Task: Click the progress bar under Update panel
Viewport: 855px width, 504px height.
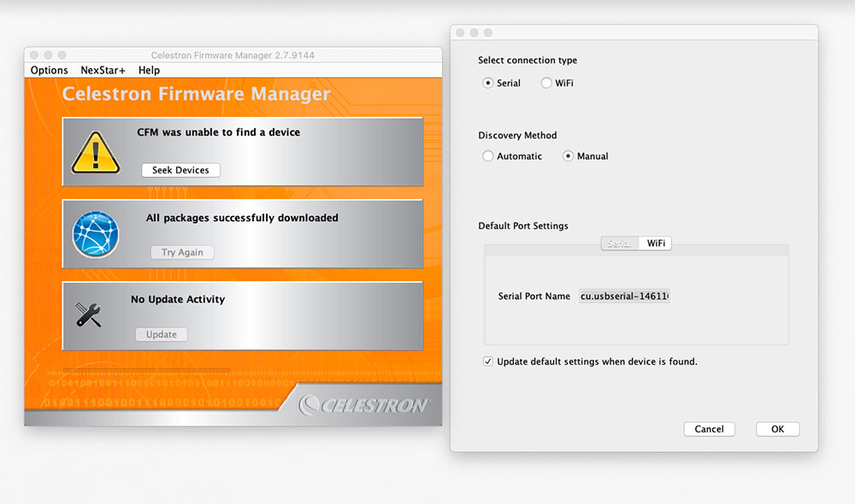Action: (146, 371)
